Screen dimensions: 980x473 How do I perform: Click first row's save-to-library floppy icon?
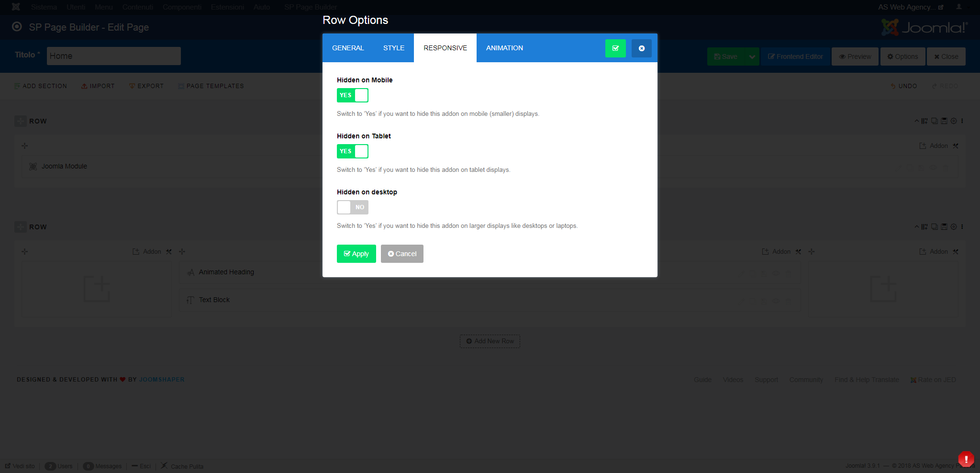[x=944, y=121]
